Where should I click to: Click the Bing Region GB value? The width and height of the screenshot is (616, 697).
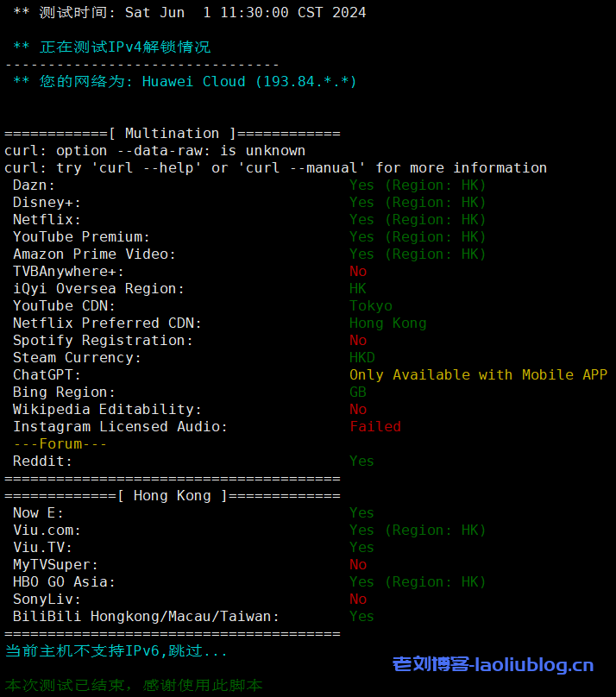tap(358, 392)
